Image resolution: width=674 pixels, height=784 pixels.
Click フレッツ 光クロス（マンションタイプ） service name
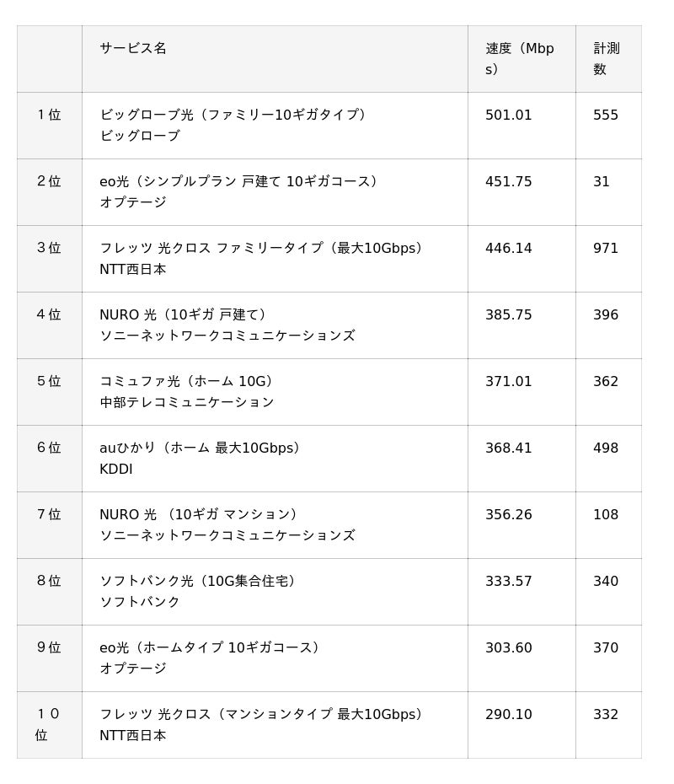[263, 714]
